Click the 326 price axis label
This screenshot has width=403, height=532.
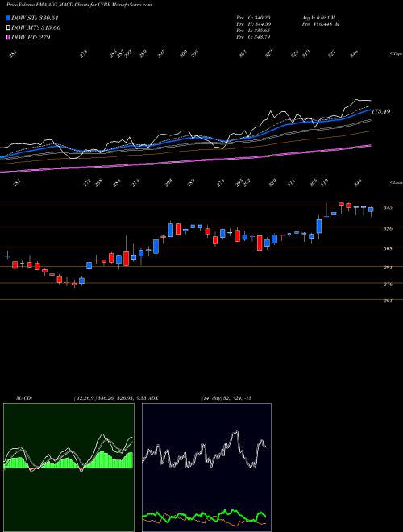(x=388, y=228)
